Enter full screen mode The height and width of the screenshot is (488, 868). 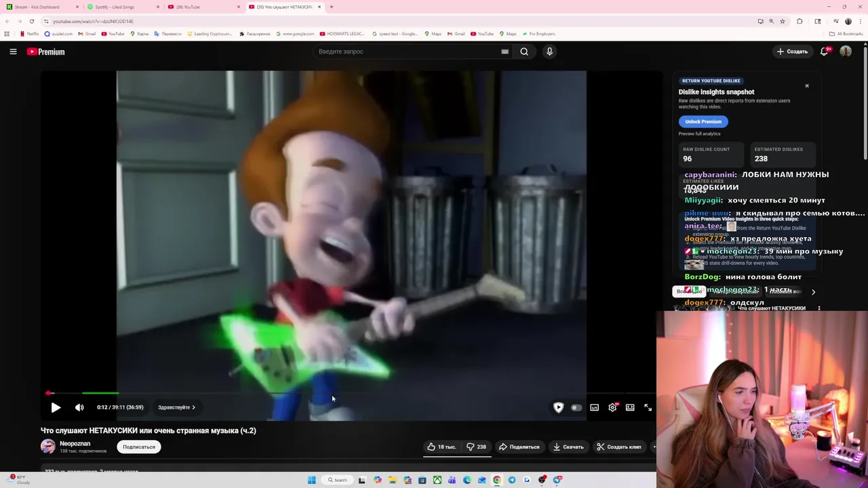(x=648, y=407)
